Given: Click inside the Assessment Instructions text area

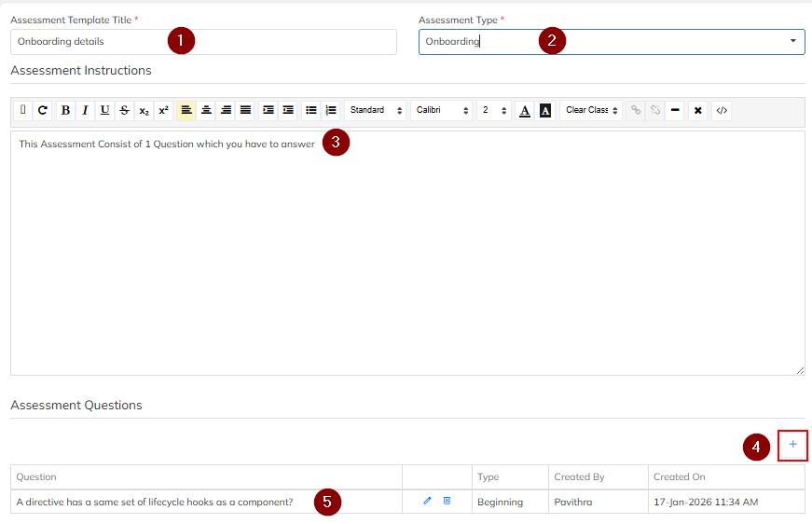Looking at the screenshot, I should [407, 254].
